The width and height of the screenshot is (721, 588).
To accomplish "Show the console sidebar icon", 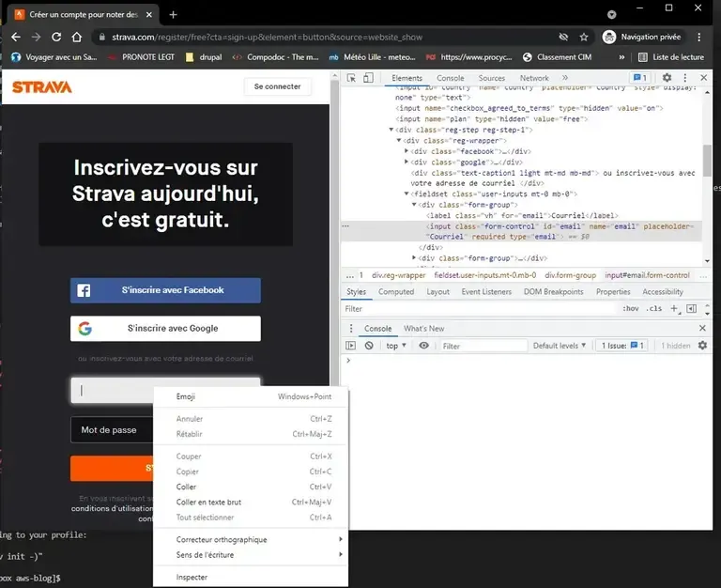I will pos(352,346).
